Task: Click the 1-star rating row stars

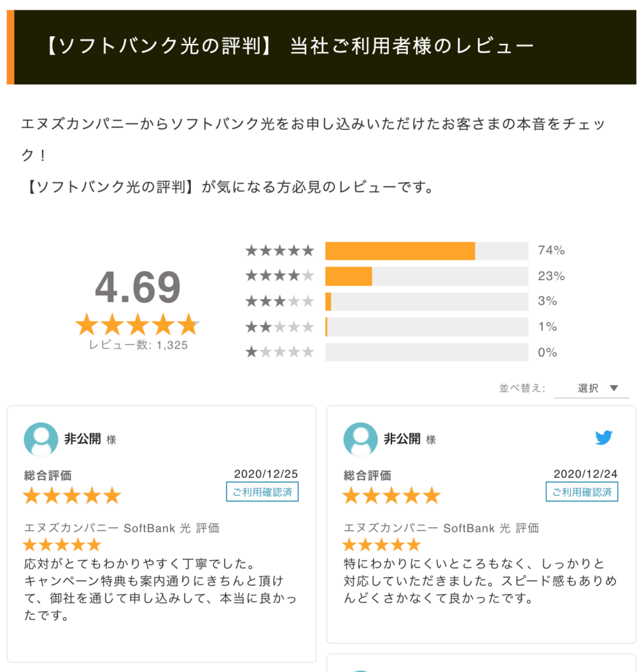Action: (x=280, y=352)
